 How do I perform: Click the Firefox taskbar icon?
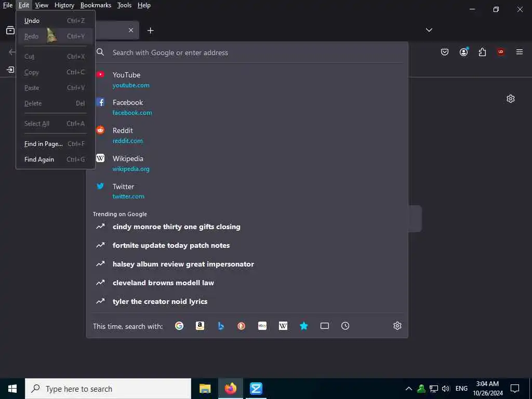coord(230,389)
